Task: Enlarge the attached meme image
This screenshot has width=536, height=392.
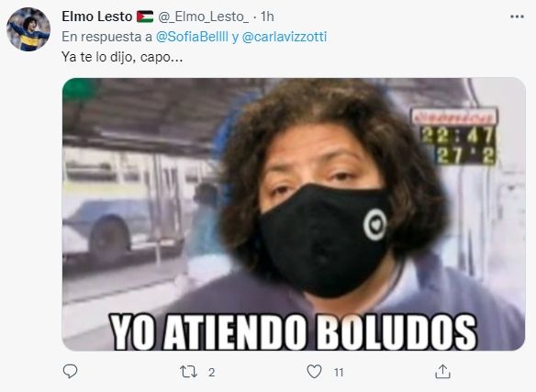Action: (294, 214)
